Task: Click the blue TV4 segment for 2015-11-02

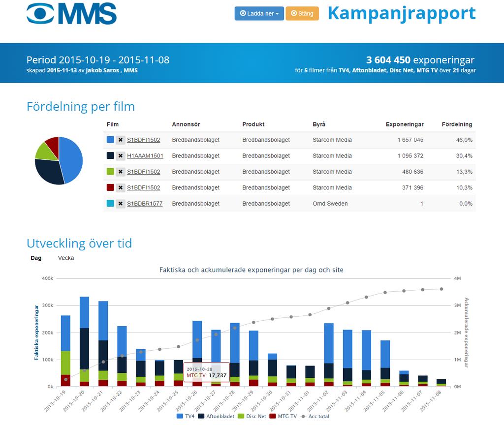Action: pos(329,343)
